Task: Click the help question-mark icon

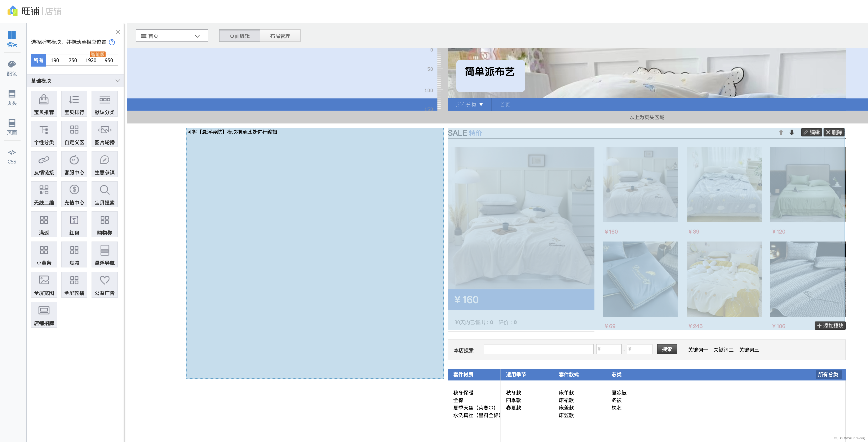Action: [112, 42]
